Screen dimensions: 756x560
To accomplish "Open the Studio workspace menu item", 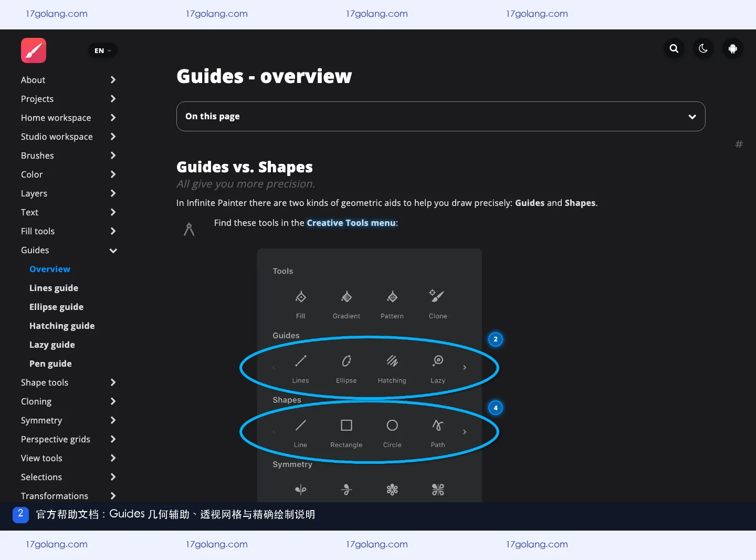I will point(57,137).
